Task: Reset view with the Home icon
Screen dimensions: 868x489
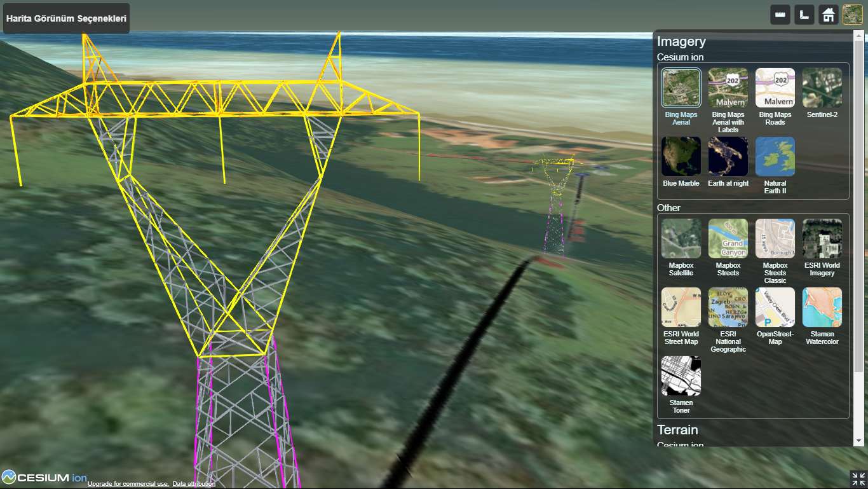Action: tap(829, 15)
